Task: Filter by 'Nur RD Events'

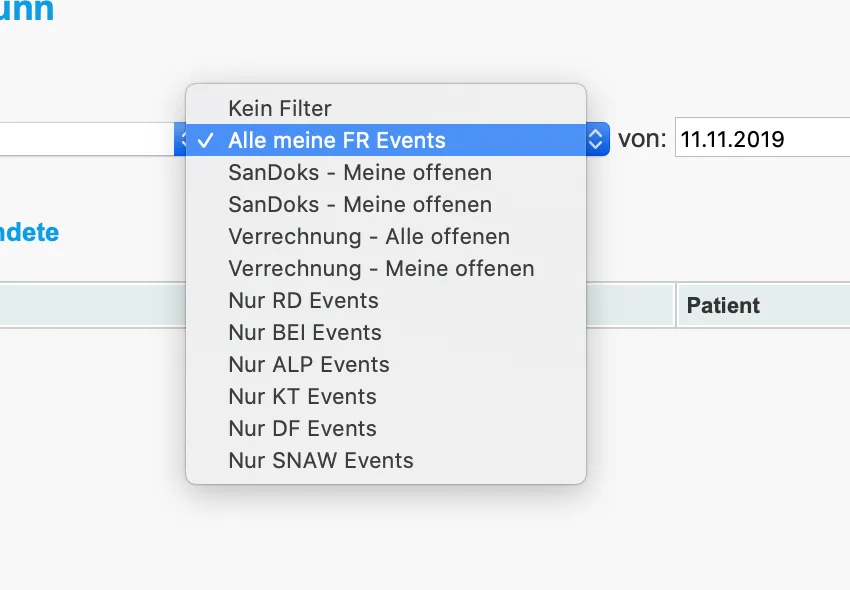Action: [x=303, y=300]
